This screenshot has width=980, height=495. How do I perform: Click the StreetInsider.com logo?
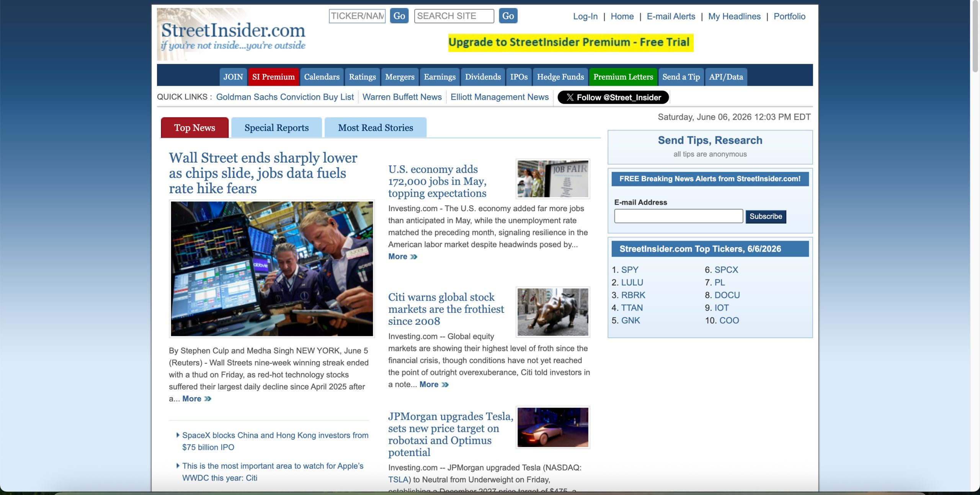click(231, 34)
